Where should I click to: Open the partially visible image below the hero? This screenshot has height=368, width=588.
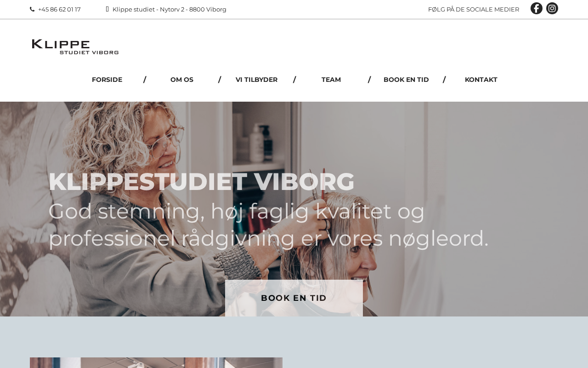pos(156,362)
